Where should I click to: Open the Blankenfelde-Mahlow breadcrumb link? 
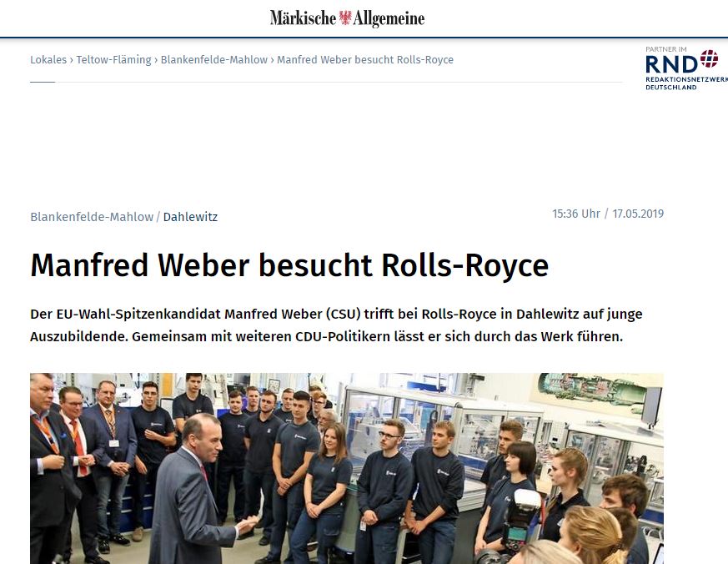tap(214, 60)
